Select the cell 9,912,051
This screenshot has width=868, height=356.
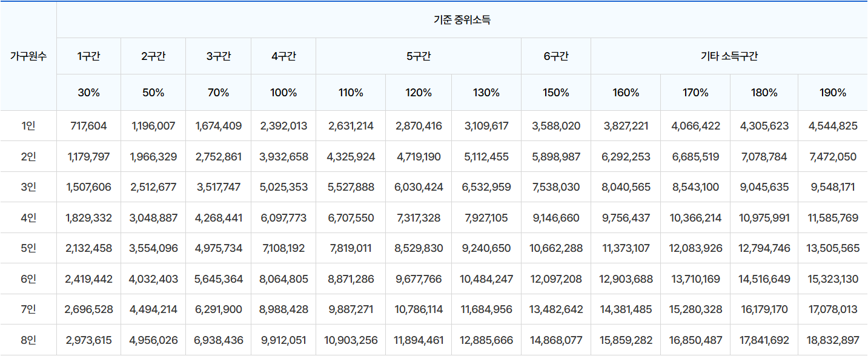pyautogui.click(x=283, y=340)
